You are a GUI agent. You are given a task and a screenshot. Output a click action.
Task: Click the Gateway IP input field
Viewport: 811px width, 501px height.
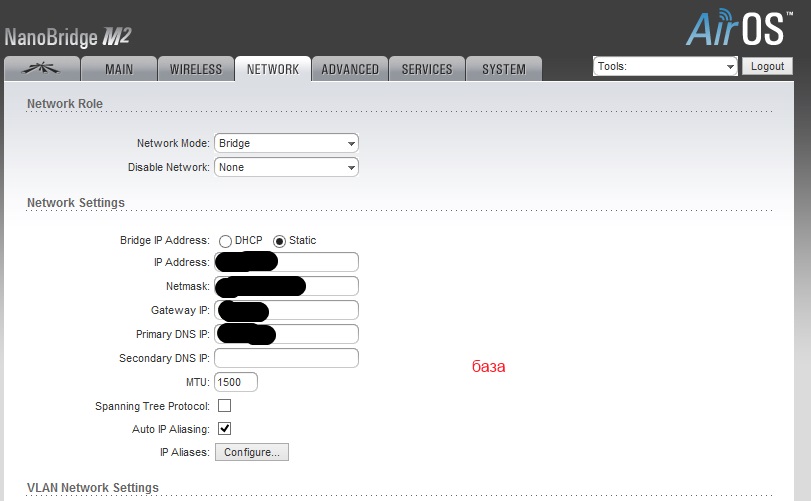287,310
